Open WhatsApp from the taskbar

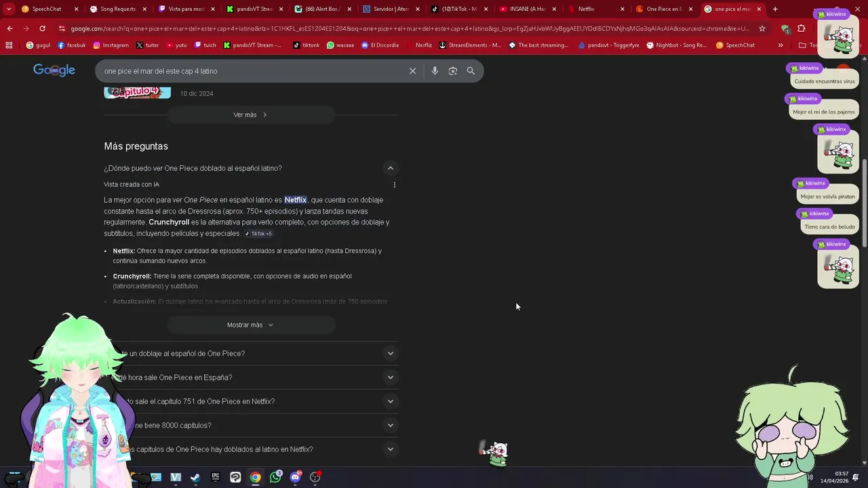275,477
